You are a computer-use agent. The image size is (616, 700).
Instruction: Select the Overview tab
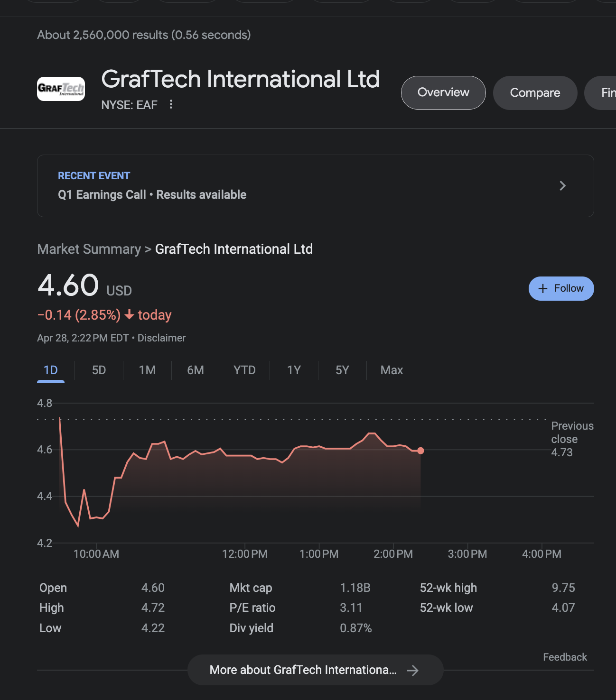(443, 92)
